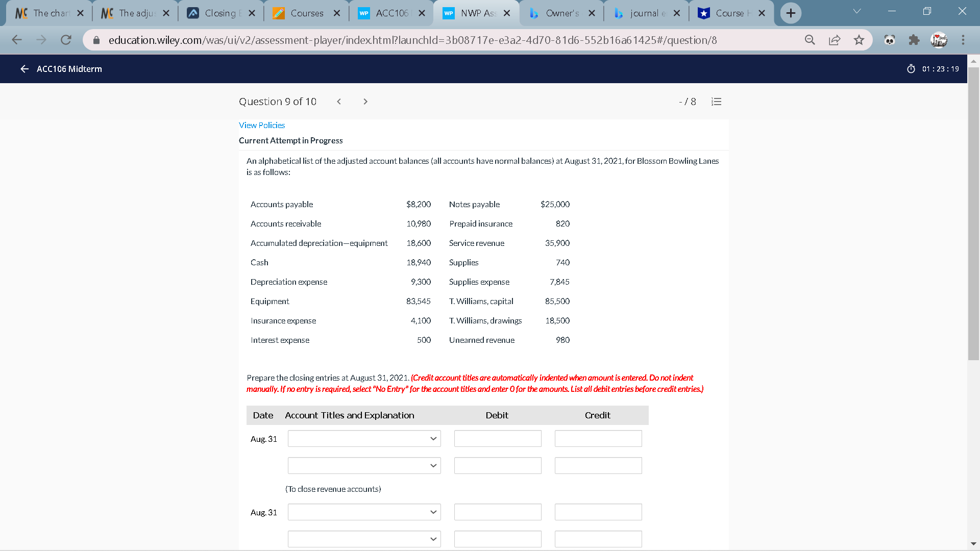Viewport: 980px width, 551px height.
Task: Open a new browser tab
Action: point(791,13)
